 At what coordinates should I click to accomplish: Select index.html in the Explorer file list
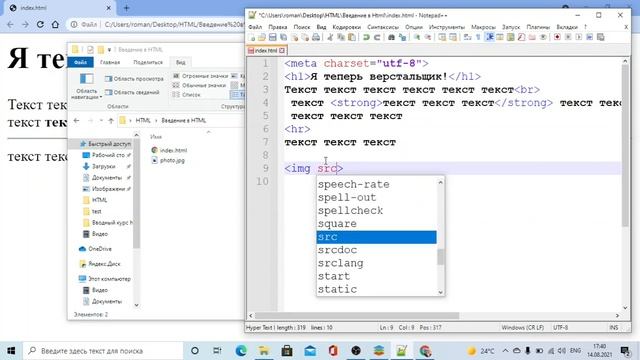169,150
